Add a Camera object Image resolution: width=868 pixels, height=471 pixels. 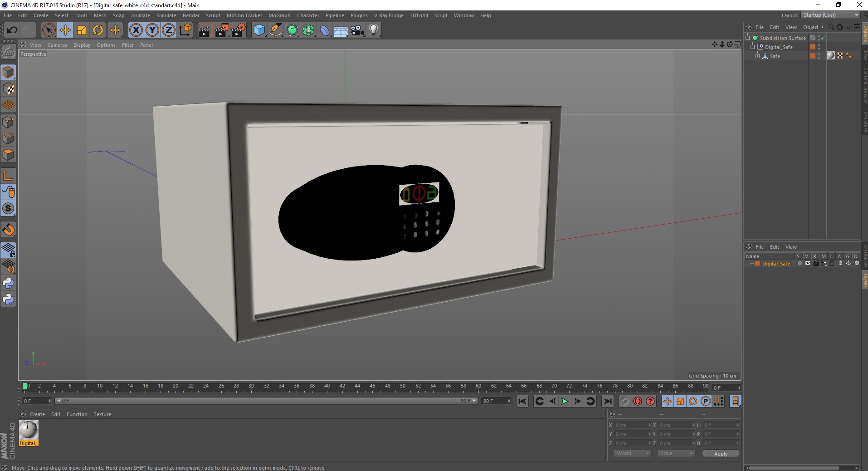pos(357,30)
